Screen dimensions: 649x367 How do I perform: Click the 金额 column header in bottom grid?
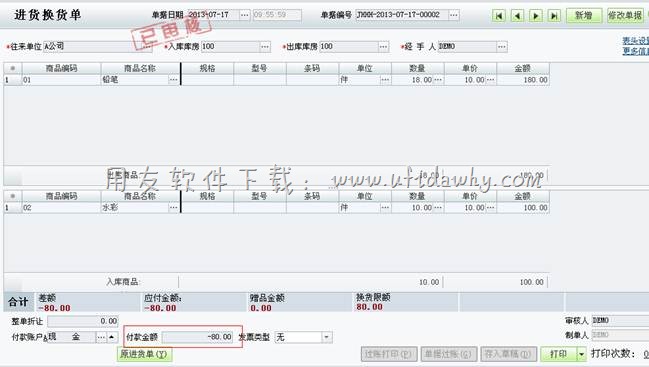pos(523,196)
